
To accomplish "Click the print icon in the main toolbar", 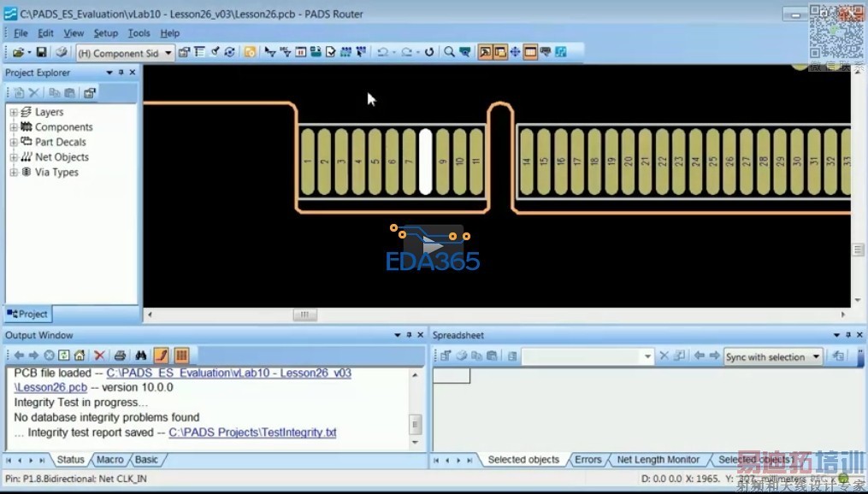I will (62, 52).
